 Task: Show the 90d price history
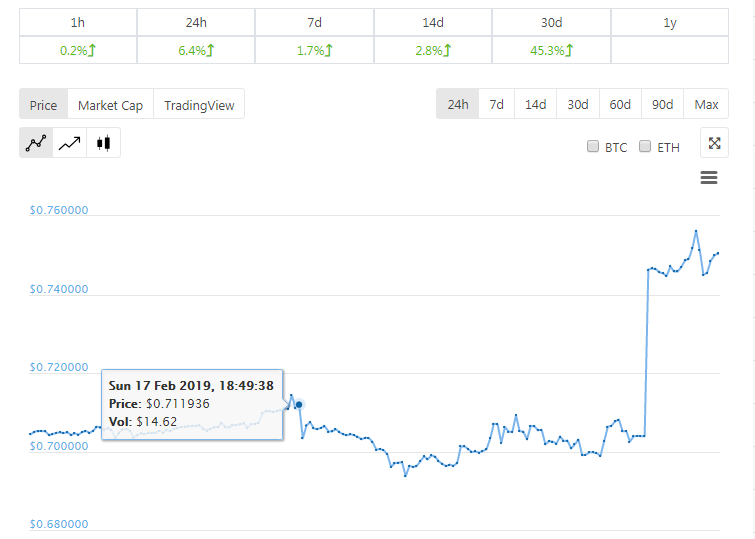tap(662, 104)
